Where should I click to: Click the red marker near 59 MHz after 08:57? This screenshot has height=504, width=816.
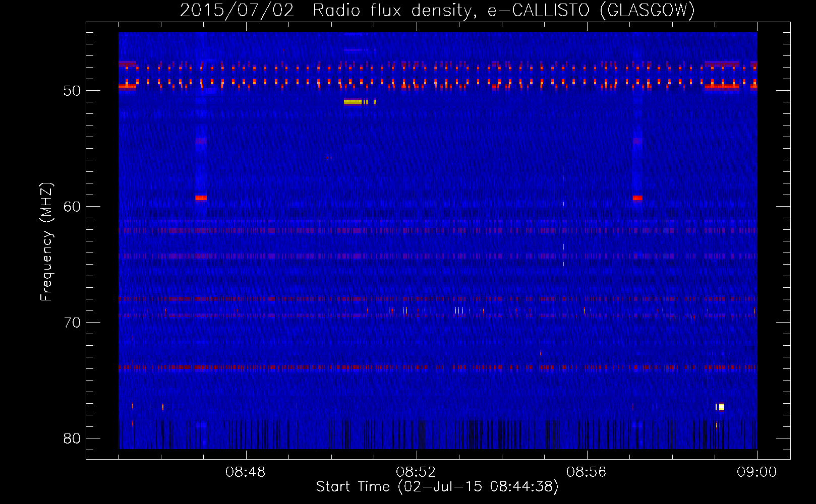(637, 198)
